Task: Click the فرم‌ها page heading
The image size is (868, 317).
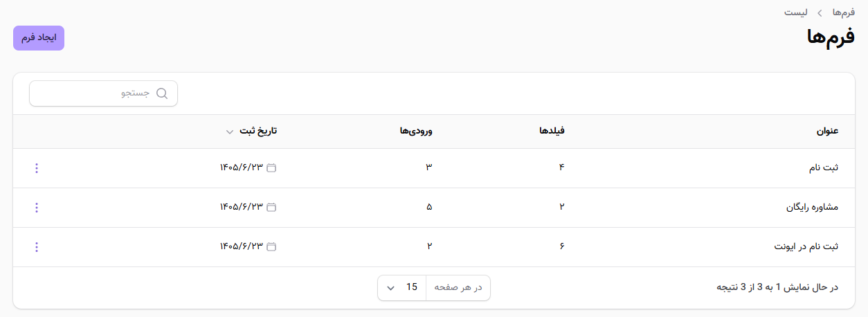Action: pos(829,38)
